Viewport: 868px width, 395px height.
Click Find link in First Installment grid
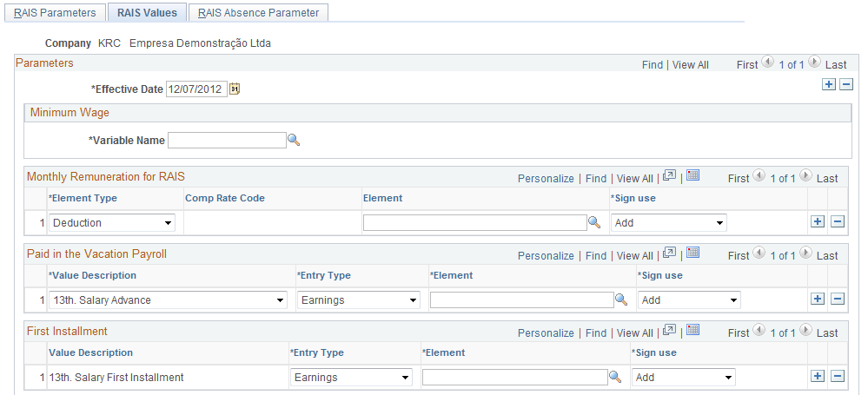point(596,333)
